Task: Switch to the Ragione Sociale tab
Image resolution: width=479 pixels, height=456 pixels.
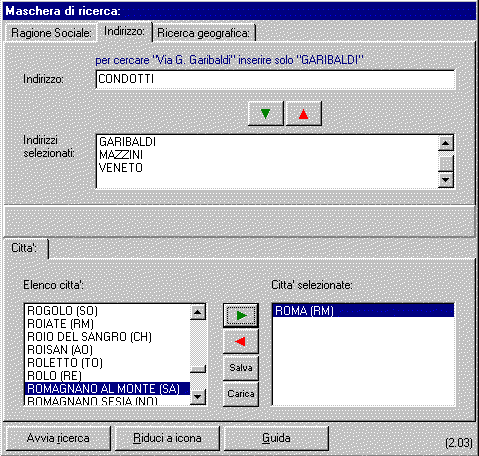Action: (51, 33)
